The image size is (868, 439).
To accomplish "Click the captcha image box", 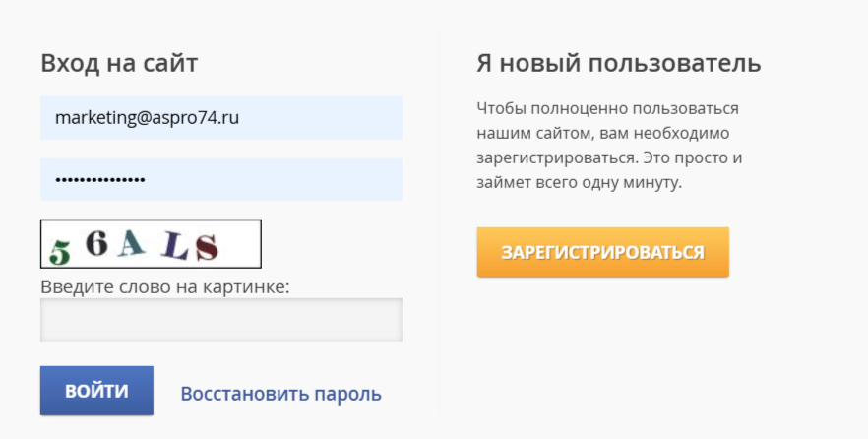I will (x=151, y=244).
